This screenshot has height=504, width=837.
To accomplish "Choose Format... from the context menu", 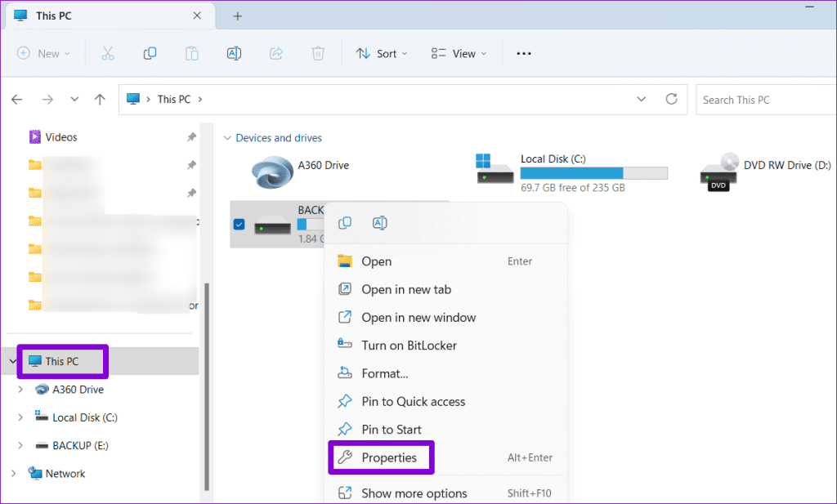I will coord(384,373).
